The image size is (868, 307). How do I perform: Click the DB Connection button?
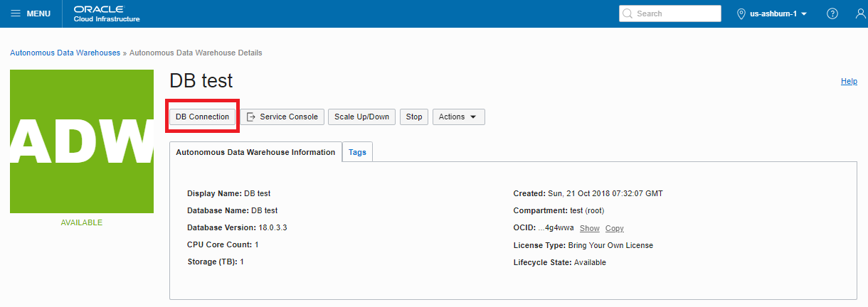(x=203, y=117)
